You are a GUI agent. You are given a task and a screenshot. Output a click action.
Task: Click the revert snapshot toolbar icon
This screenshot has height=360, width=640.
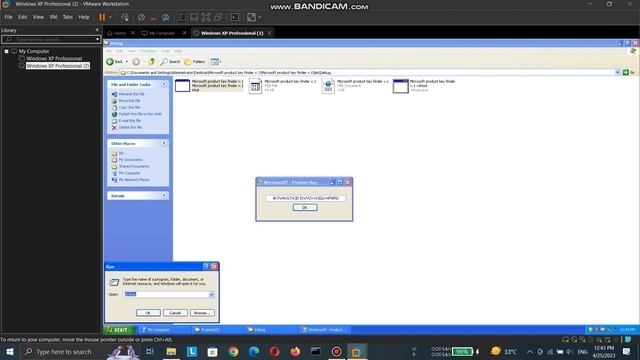coord(153,17)
